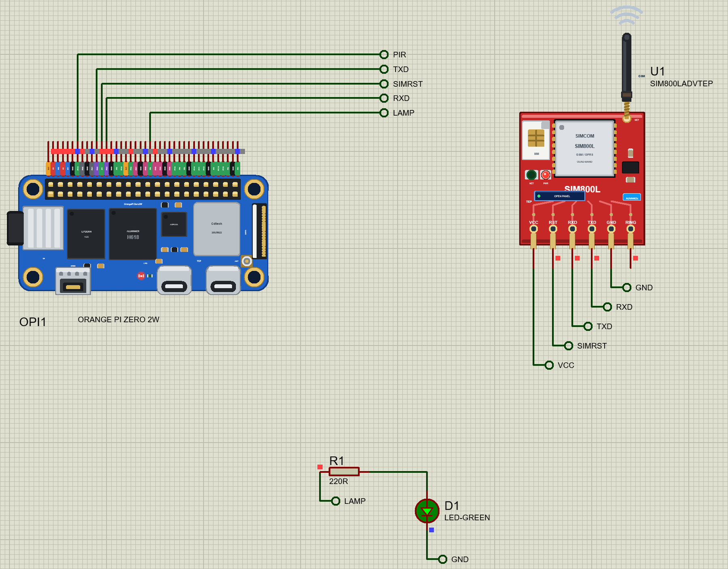Image resolution: width=728 pixels, height=569 pixels.
Task: Click RXD terminal under the SIM800L module
Action: point(607,307)
